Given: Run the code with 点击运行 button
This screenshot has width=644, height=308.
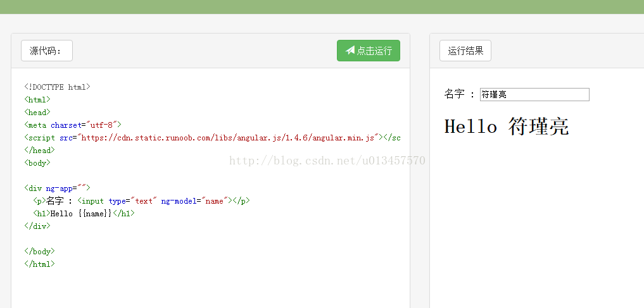Looking at the screenshot, I should point(369,51).
